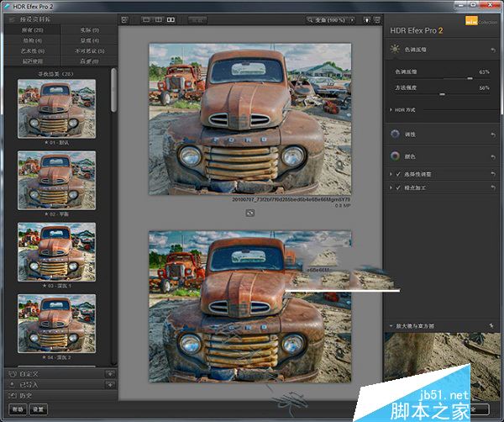Expand the 选择性调整 section arrow

point(391,174)
